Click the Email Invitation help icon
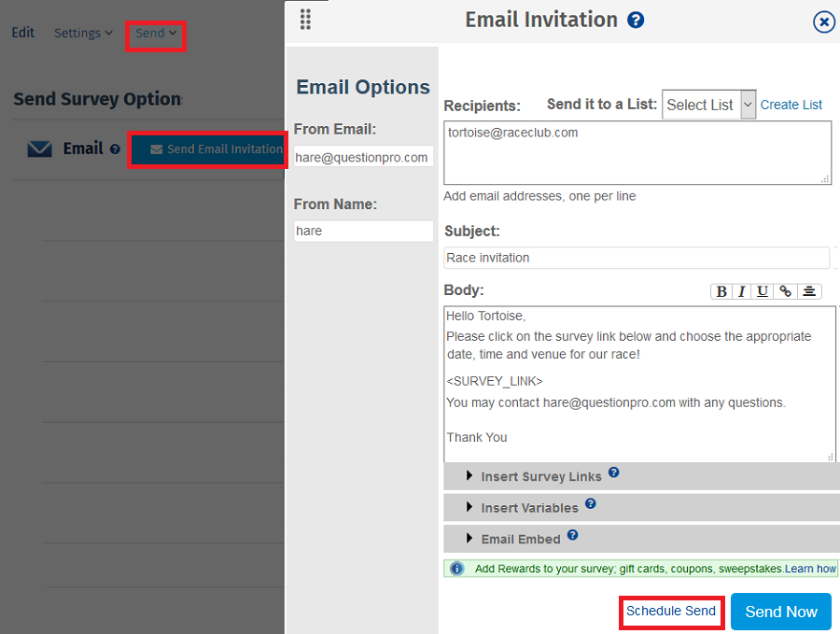Viewport: 840px width, 634px height. click(636, 21)
